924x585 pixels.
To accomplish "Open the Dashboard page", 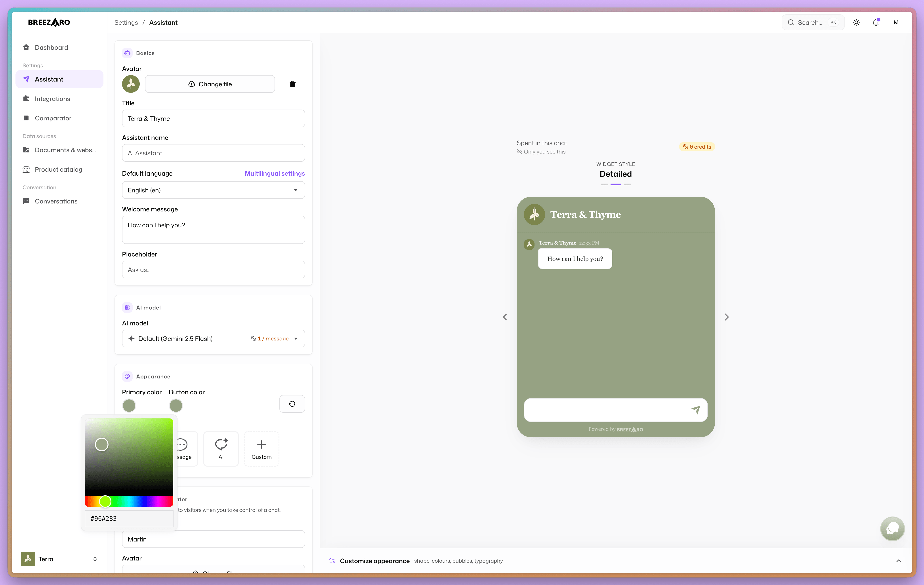I will tap(59, 47).
